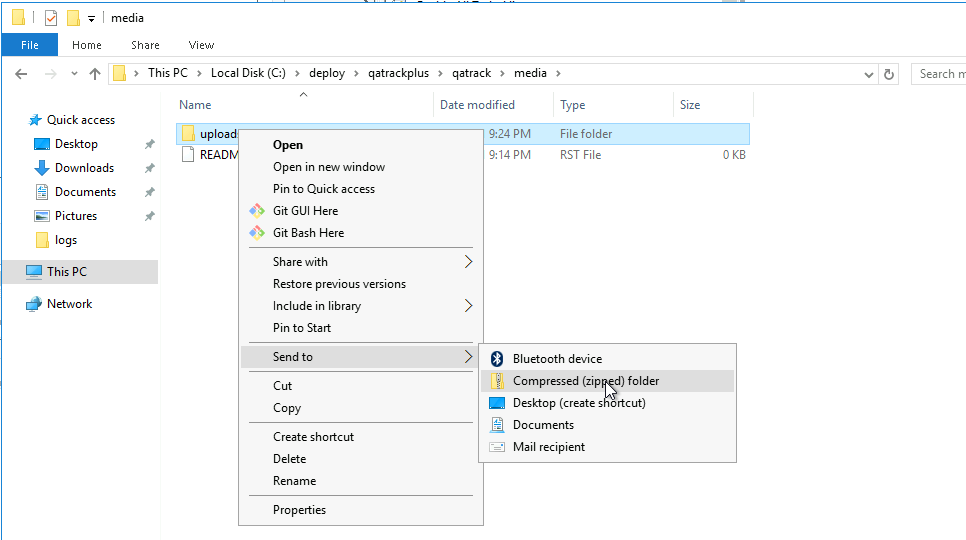Choose Git GUI Here
Screen dimensions: 966x540
pyautogui.click(x=360, y=211)
